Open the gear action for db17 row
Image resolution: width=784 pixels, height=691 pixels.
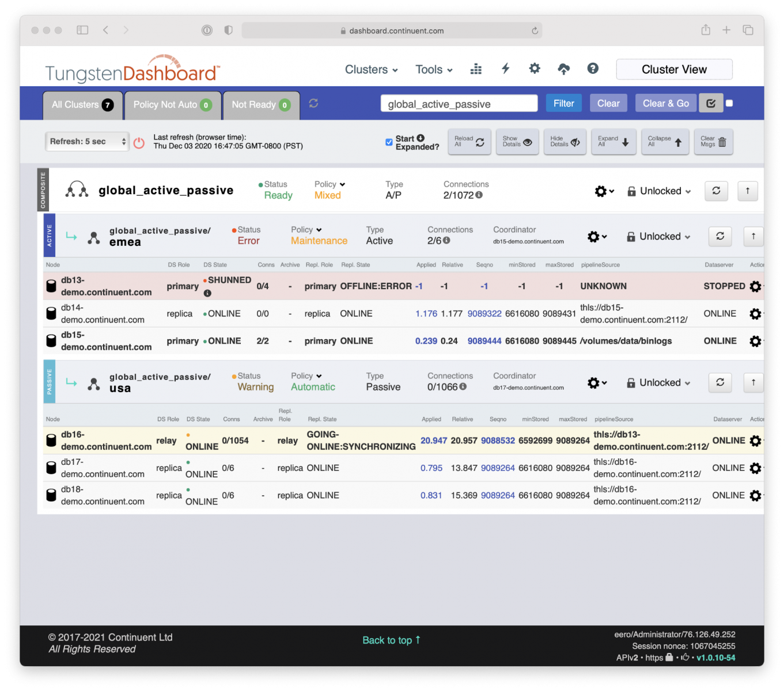coord(755,468)
